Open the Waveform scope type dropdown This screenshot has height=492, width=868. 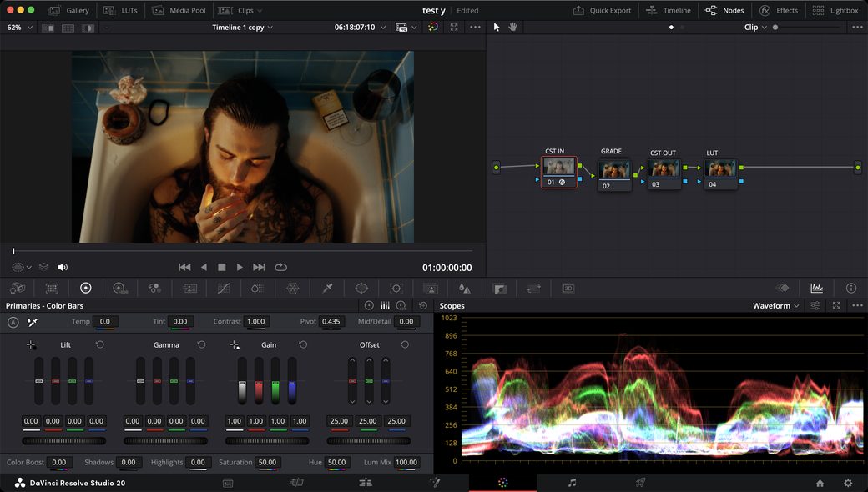[775, 306]
